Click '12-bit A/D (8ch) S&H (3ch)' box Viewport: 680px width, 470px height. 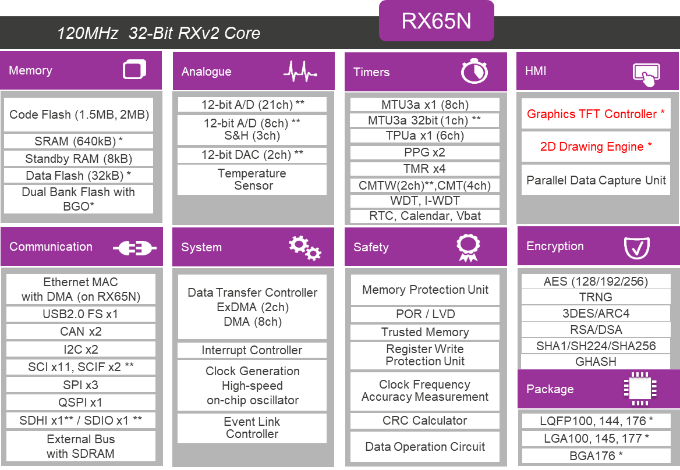click(x=252, y=130)
